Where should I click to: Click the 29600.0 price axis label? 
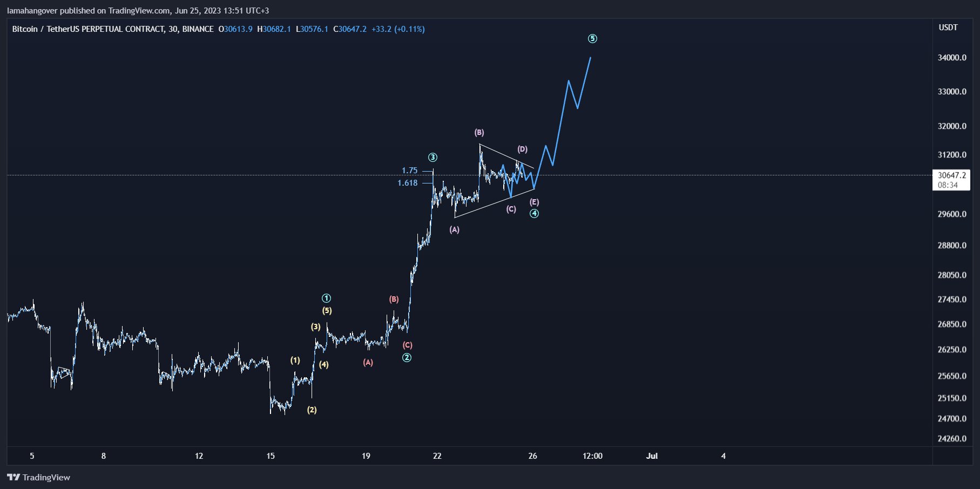click(x=952, y=214)
